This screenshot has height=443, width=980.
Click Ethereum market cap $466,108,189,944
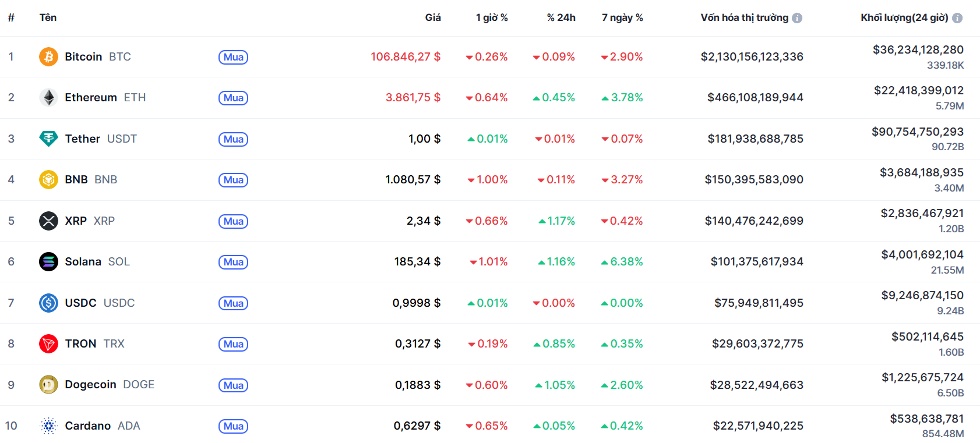tap(755, 97)
